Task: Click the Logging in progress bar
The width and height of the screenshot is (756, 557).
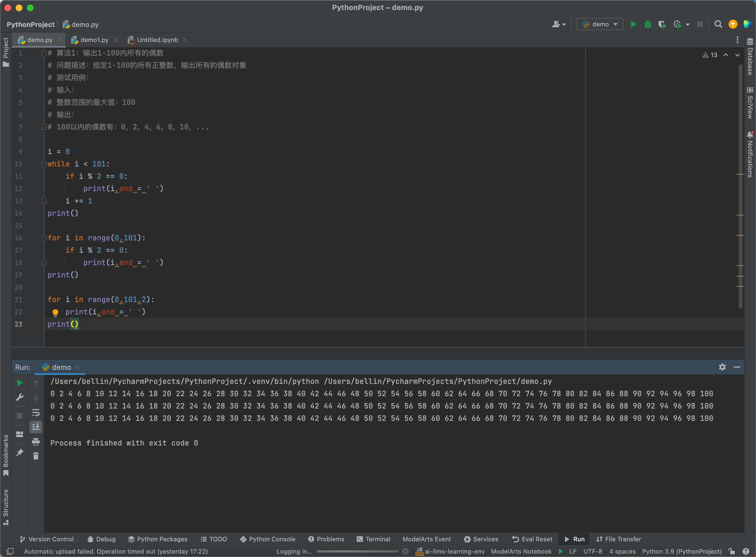Action: 358,552
